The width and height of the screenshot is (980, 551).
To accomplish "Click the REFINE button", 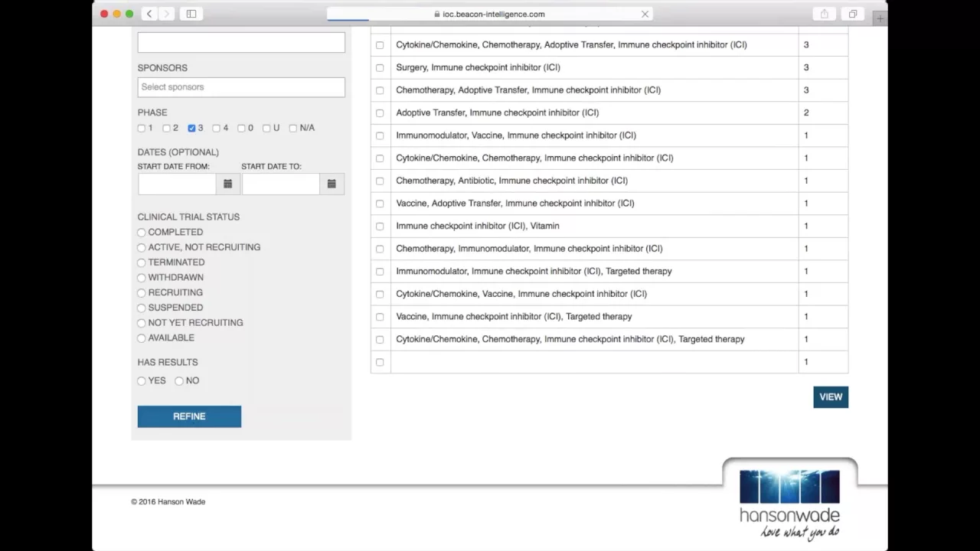I will tap(189, 416).
